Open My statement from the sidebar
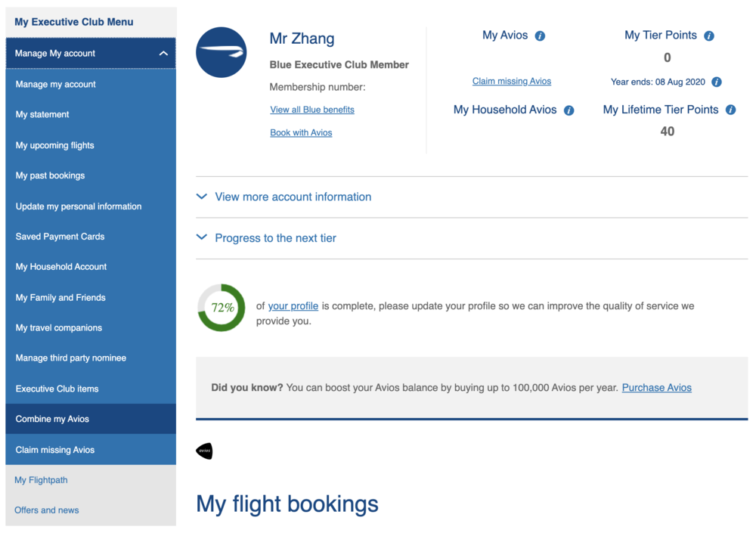 coord(42,115)
